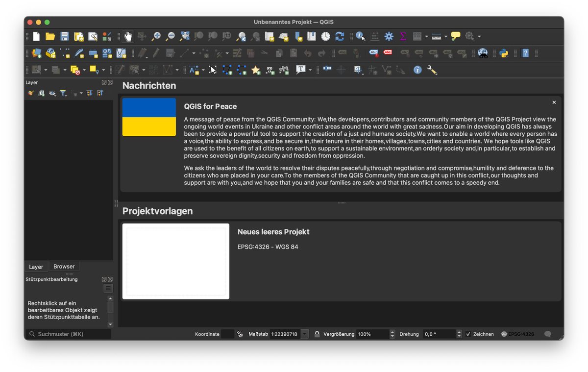The height and width of the screenshot is (372, 588).
Task: Switch to the Layer tab
Action: tap(36, 267)
